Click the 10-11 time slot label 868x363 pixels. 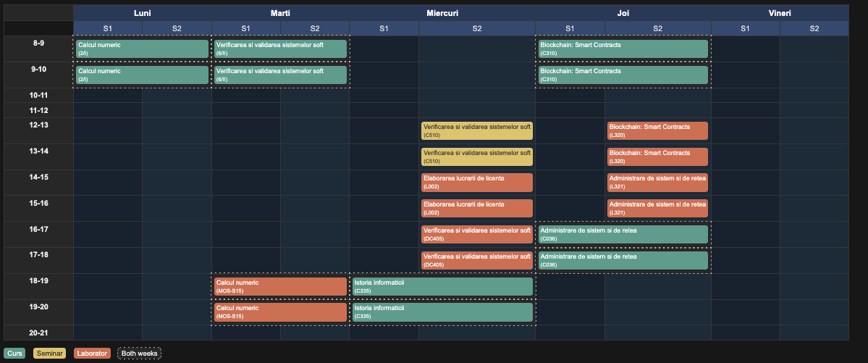click(x=39, y=96)
